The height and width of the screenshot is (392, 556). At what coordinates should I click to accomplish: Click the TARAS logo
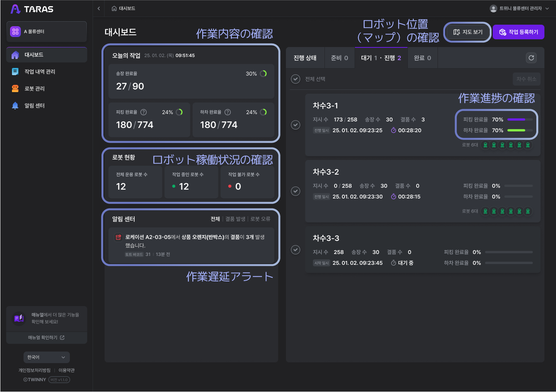point(32,9)
